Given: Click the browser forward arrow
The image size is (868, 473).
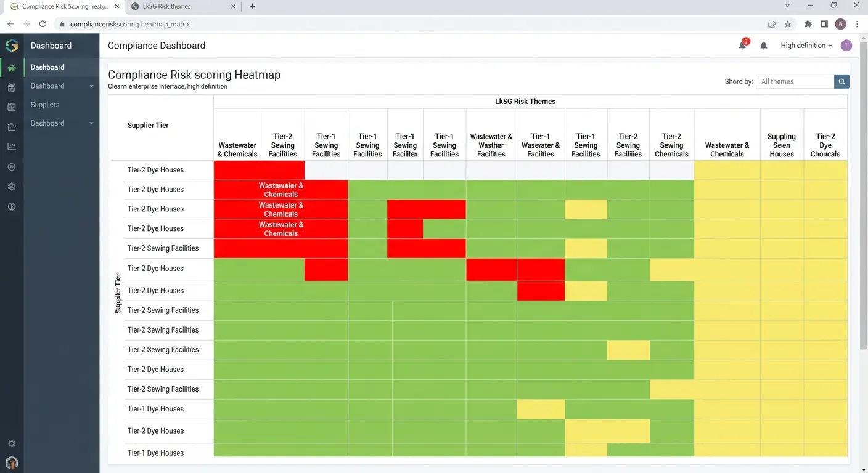Looking at the screenshot, I should [x=27, y=24].
